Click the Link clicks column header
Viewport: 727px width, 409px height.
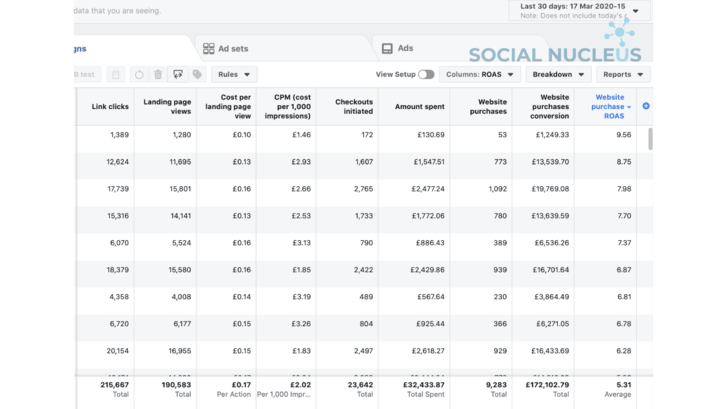pyautogui.click(x=111, y=106)
